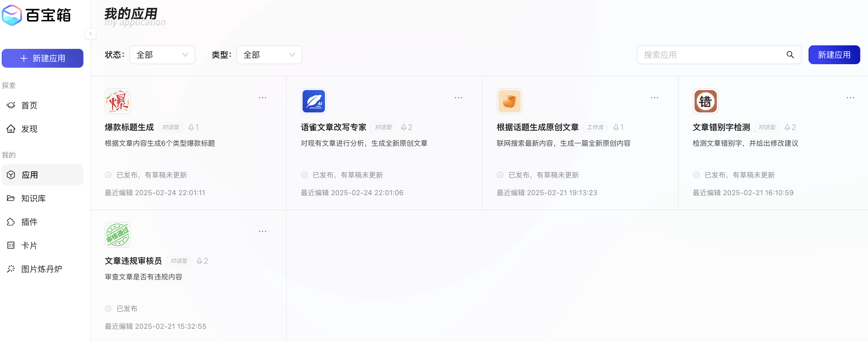868x342 pixels.
Task: Go to 知识库 in sidebar
Action: tap(33, 198)
